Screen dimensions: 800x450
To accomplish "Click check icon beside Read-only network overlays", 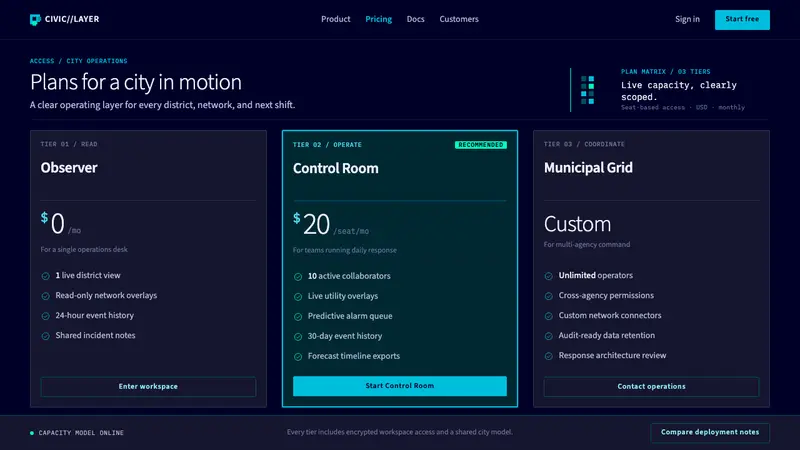I will 45,296.
